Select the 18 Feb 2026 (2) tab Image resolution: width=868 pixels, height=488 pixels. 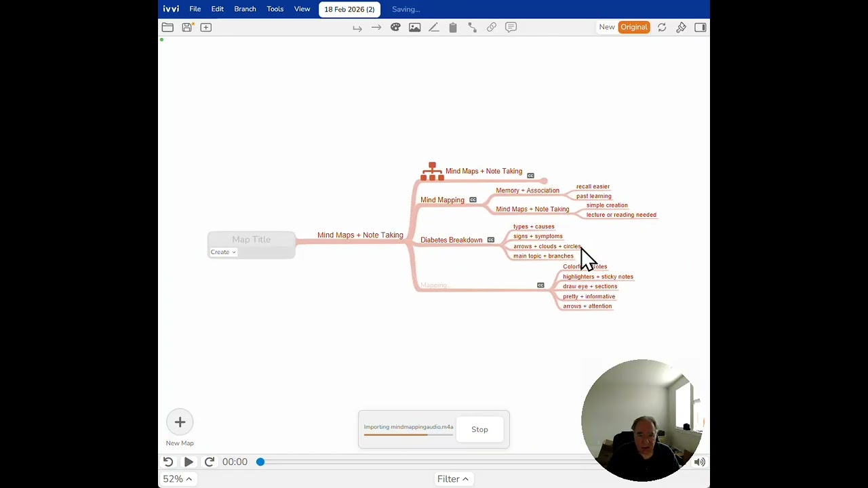coord(349,9)
